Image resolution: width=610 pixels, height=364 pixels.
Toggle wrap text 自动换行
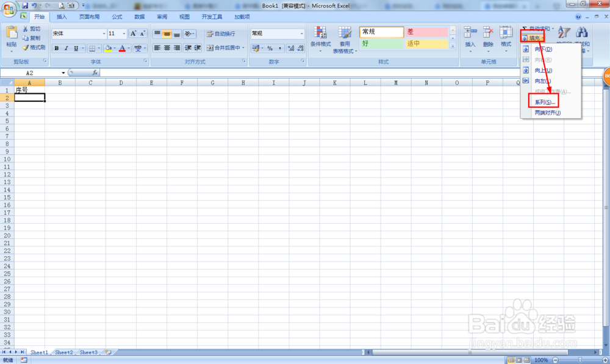(221, 34)
